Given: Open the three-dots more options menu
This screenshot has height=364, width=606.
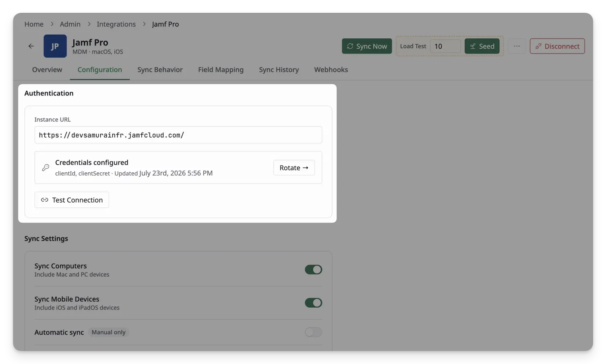Looking at the screenshot, I should coord(517,46).
